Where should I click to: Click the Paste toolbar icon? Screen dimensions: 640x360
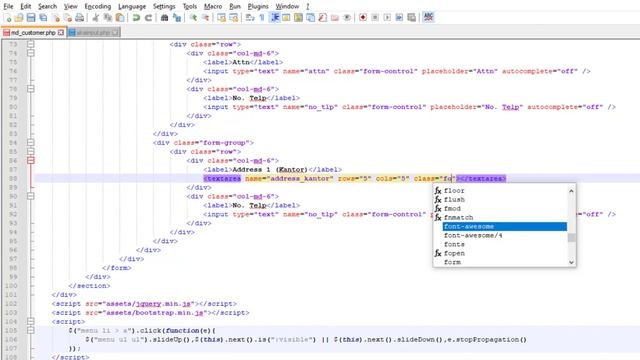tap(120, 18)
